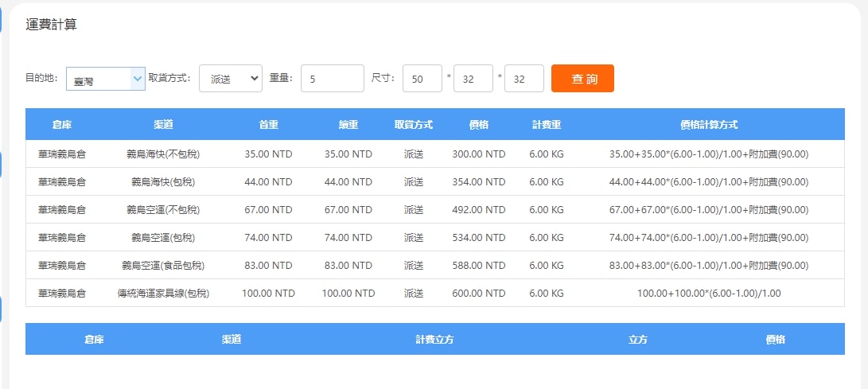
Task: Click the 35.00 NTD 首重 cell
Action: [268, 154]
